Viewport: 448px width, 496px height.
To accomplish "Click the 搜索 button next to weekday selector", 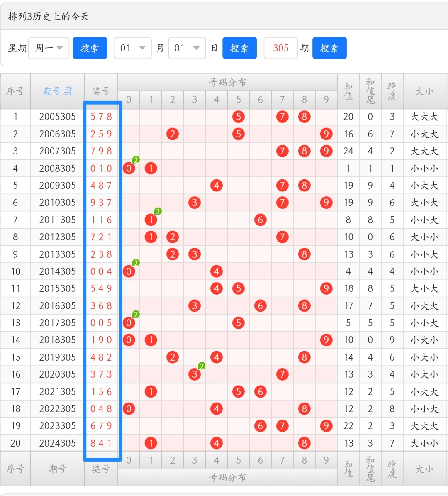I will coord(90,48).
